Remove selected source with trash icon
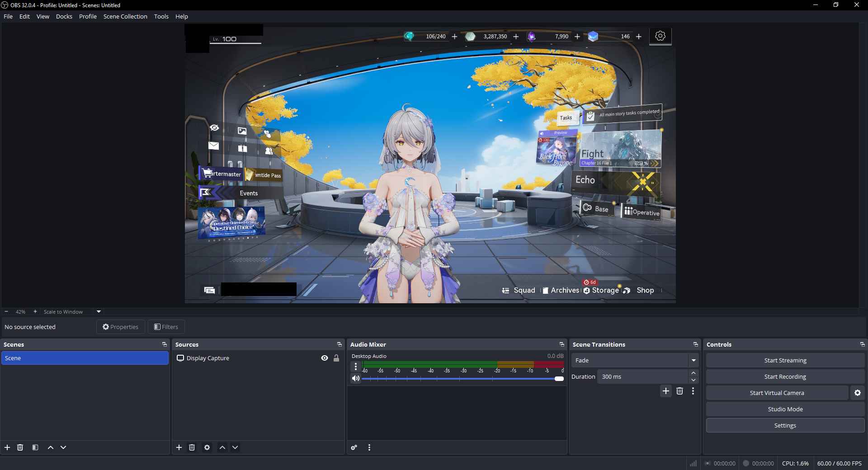The width and height of the screenshot is (868, 470). click(192, 447)
